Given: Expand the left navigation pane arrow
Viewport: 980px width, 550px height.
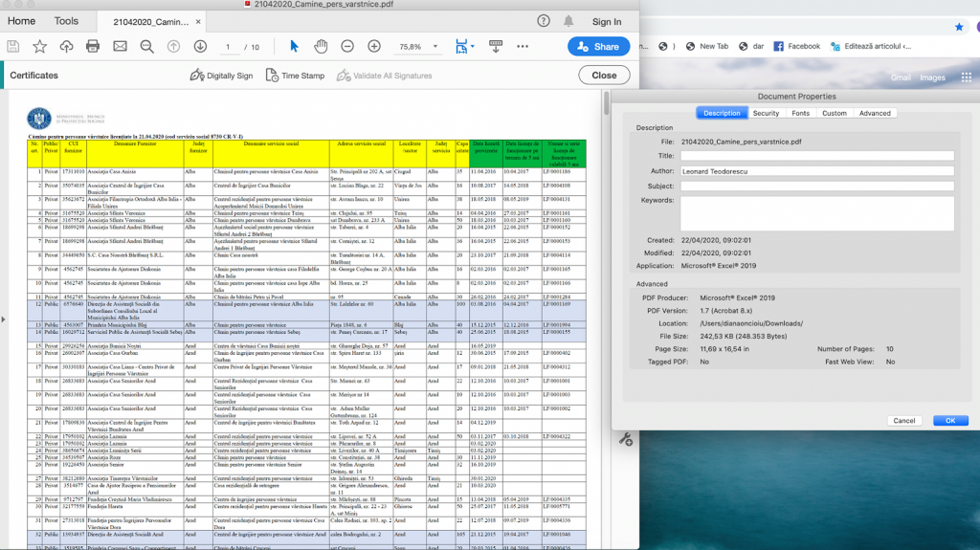Looking at the screenshot, I should (x=3, y=319).
